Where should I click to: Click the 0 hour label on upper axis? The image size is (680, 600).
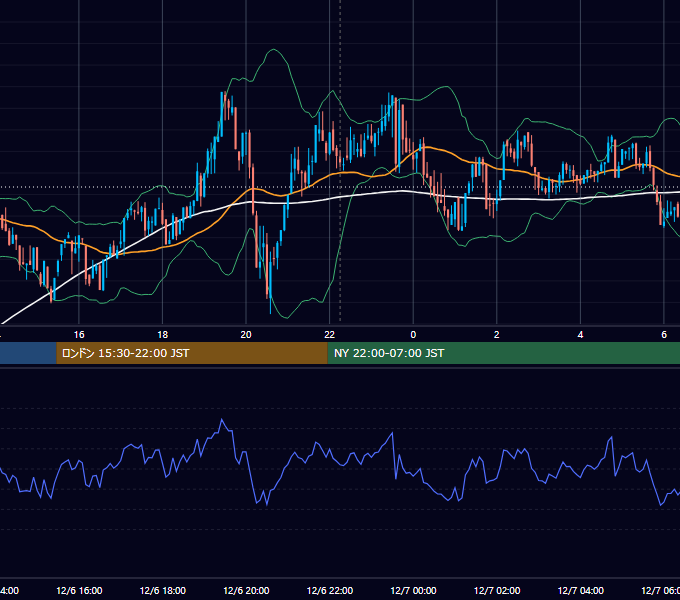[413, 335]
